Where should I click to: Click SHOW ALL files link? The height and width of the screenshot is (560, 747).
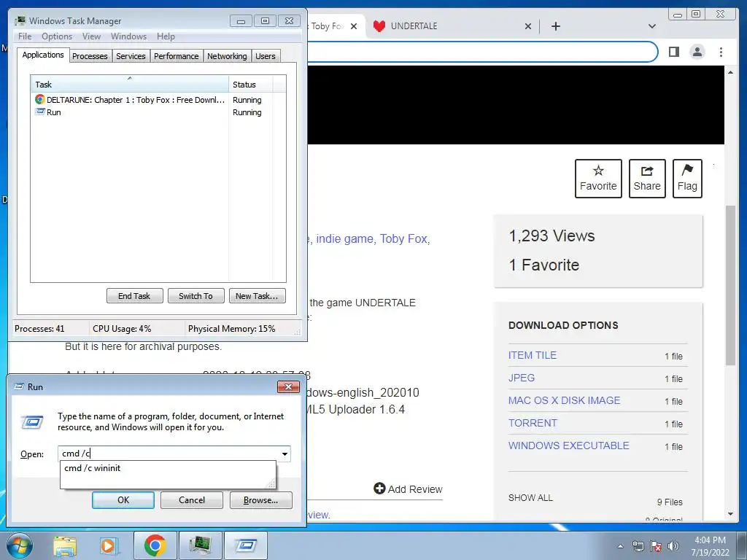tap(530, 497)
